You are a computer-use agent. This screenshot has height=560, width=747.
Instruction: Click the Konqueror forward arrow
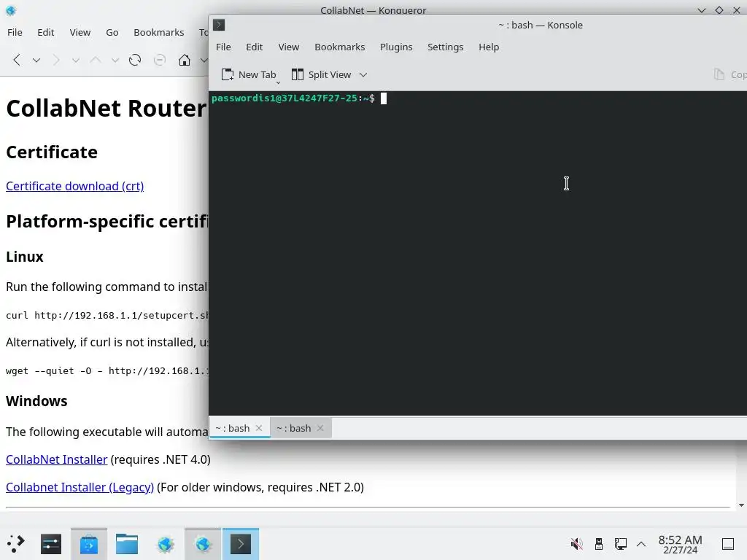point(55,60)
